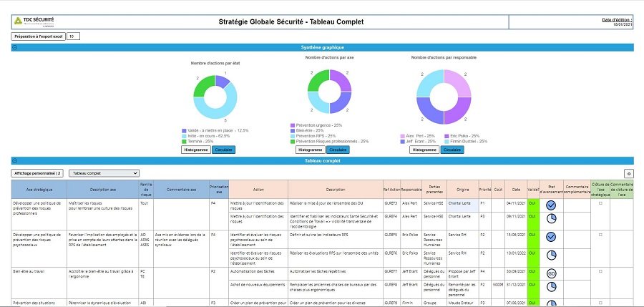Screen dimensions: 644x307
Task: Click the small 'o' button above the table's right edge
Action: (628, 173)
